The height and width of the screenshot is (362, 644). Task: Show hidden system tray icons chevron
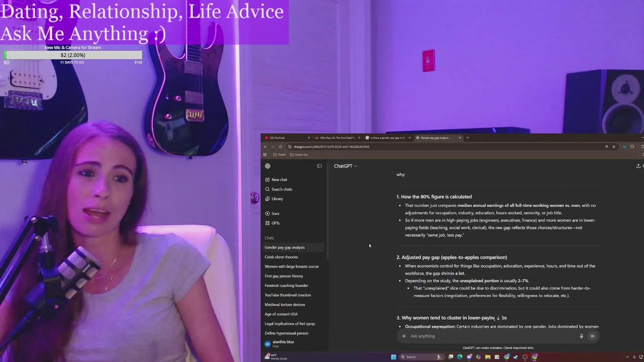[x=627, y=357]
